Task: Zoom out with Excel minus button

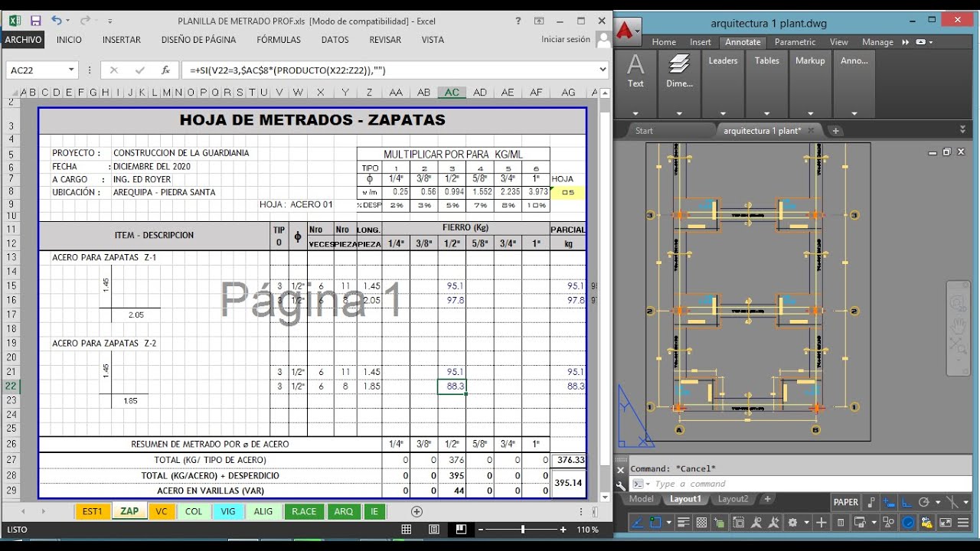Action: (482, 529)
